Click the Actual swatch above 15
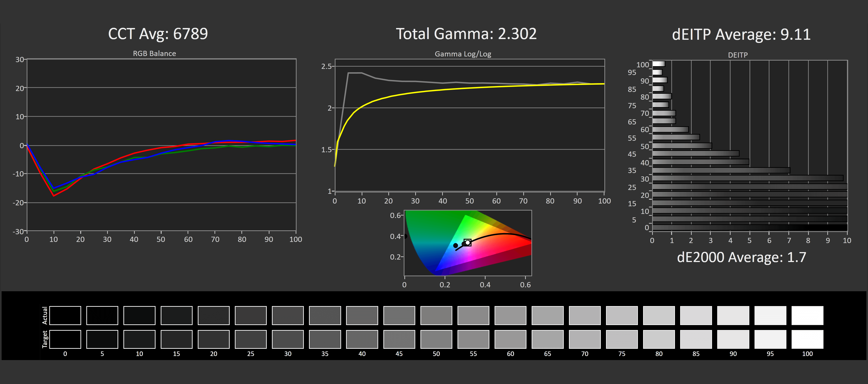This screenshot has width=868, height=384. pyautogui.click(x=176, y=315)
